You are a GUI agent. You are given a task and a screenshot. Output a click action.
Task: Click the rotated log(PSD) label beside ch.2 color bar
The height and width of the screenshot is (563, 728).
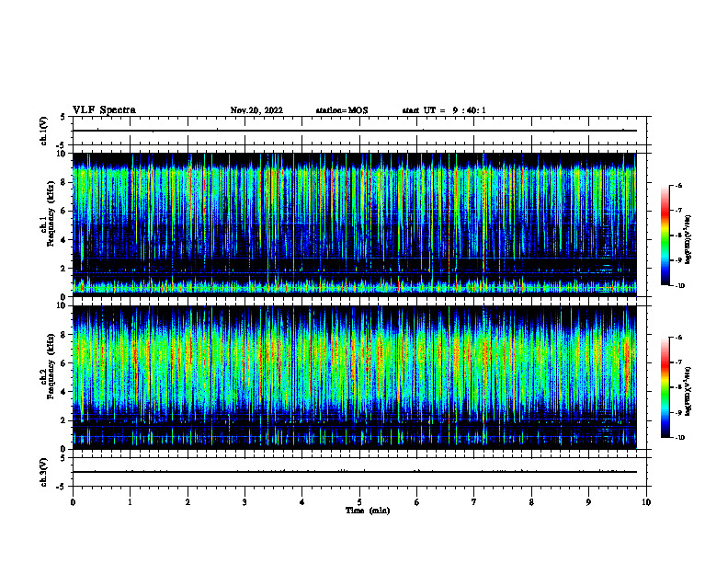click(x=688, y=391)
